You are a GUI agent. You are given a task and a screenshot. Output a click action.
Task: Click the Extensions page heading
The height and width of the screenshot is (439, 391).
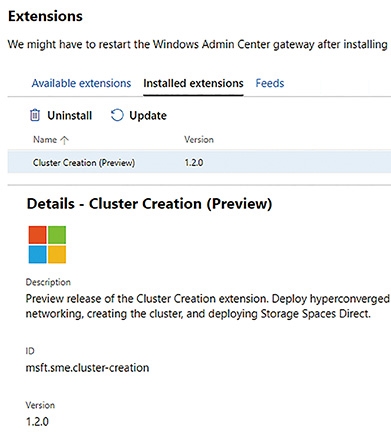pyautogui.click(x=45, y=16)
